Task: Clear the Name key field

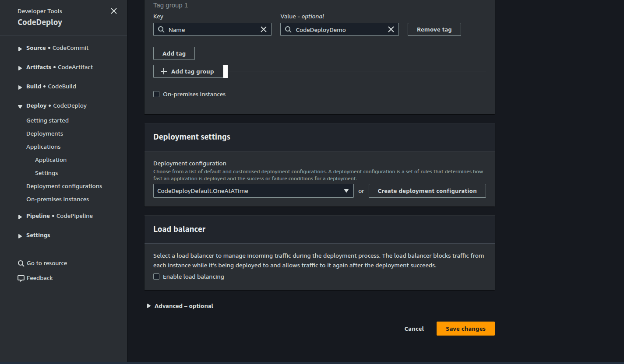Action: click(264, 29)
